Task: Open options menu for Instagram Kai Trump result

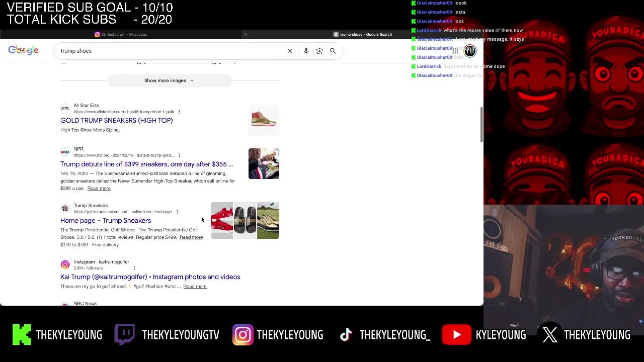Action: click(134, 268)
